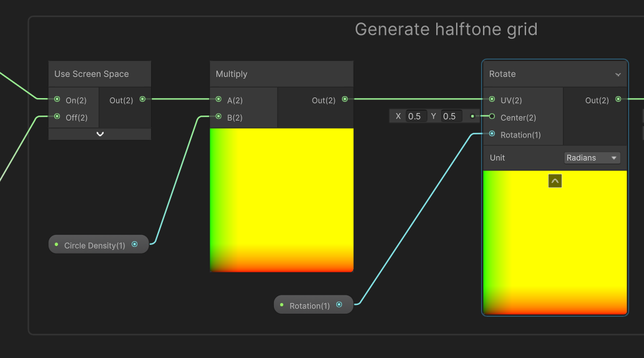The image size is (644, 358).
Task: Click the Rotation(1) input port on Rotate node
Action: tap(492, 134)
